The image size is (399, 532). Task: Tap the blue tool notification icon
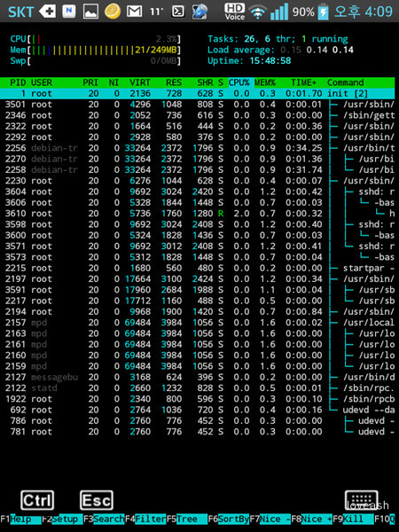(x=199, y=12)
